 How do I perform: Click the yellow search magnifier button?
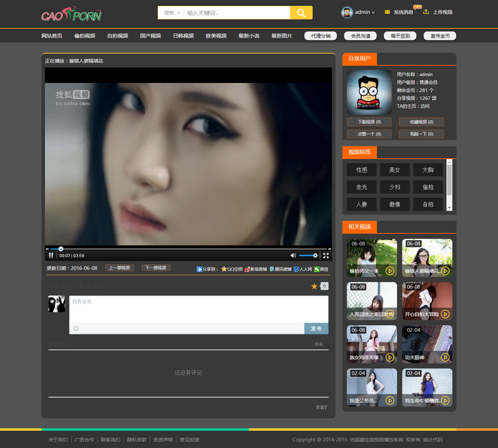click(301, 13)
